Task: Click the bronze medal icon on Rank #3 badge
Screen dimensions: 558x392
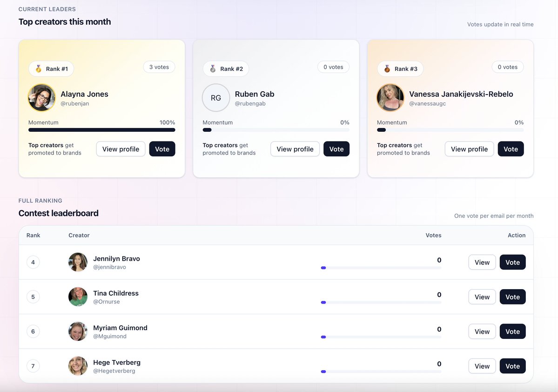Action: pyautogui.click(x=387, y=69)
